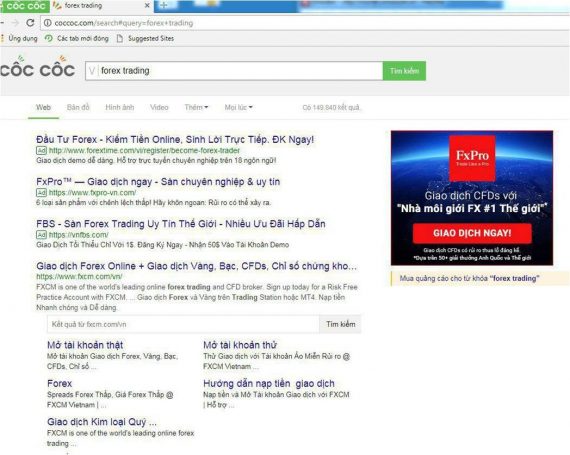Click the site info icon in address bar
Viewport: 570px width, 455px height.
[48, 23]
